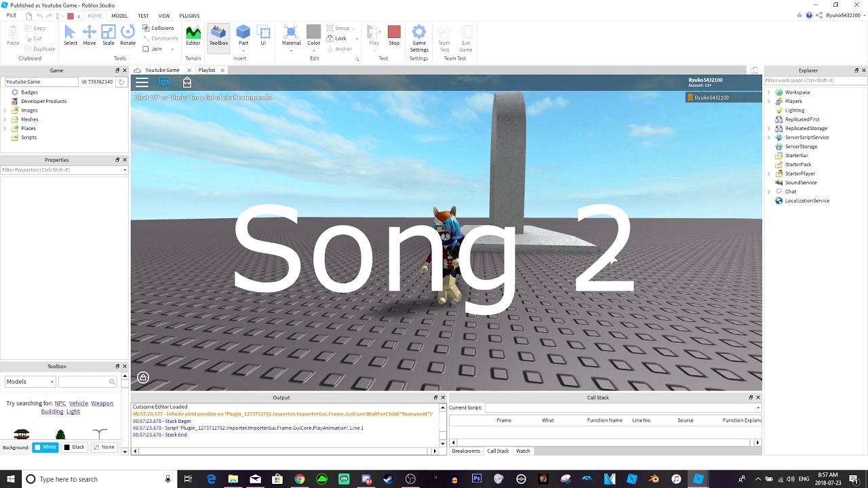Open the Breakpoints tab
This screenshot has height=488, width=868.
[x=466, y=451]
